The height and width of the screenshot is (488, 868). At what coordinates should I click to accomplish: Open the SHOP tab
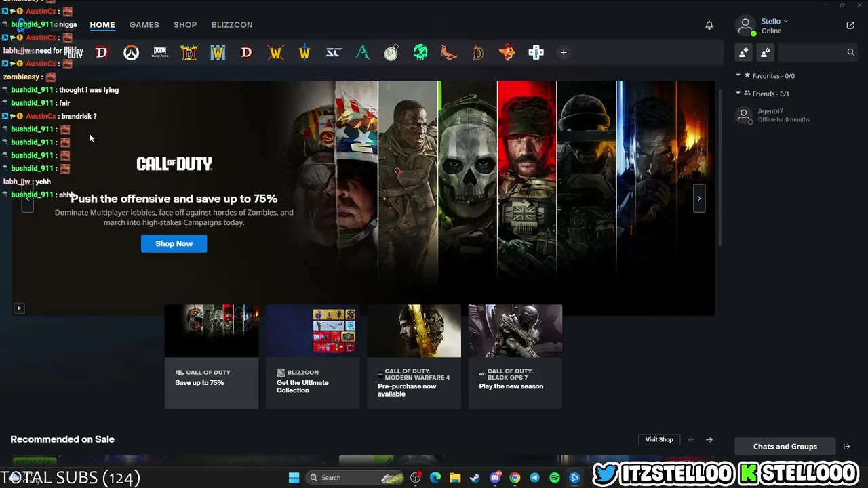pos(185,25)
